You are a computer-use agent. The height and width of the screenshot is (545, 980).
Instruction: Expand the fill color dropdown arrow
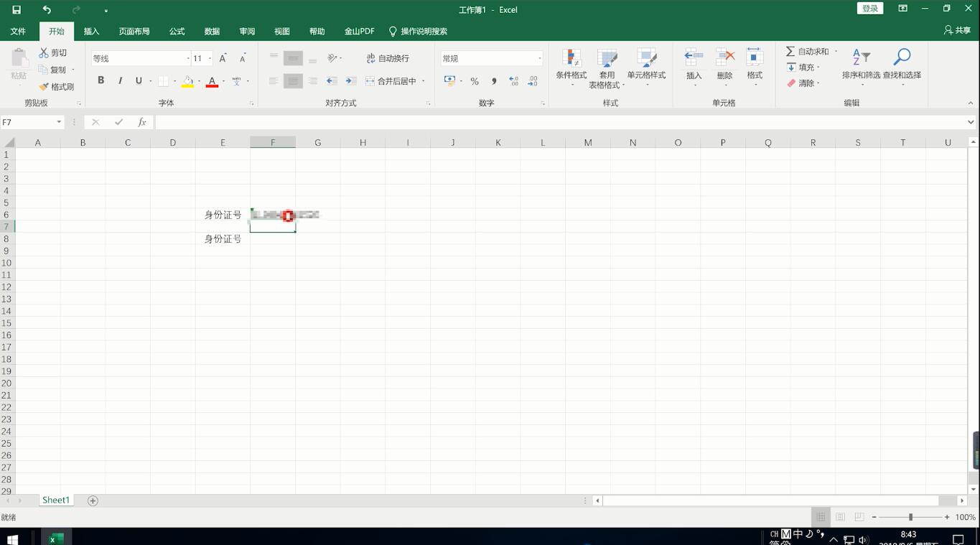tap(199, 81)
